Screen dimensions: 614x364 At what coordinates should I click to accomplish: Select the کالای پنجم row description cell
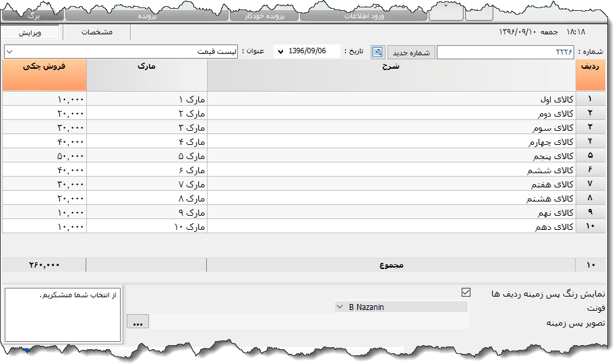tap(391, 156)
